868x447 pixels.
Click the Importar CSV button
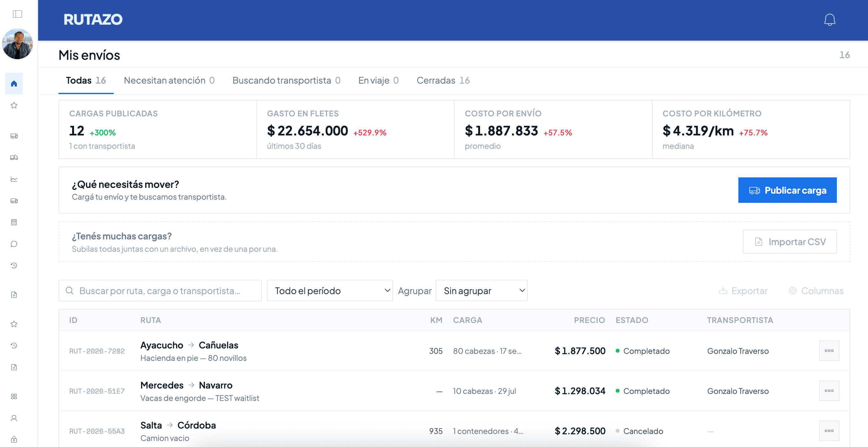(790, 242)
